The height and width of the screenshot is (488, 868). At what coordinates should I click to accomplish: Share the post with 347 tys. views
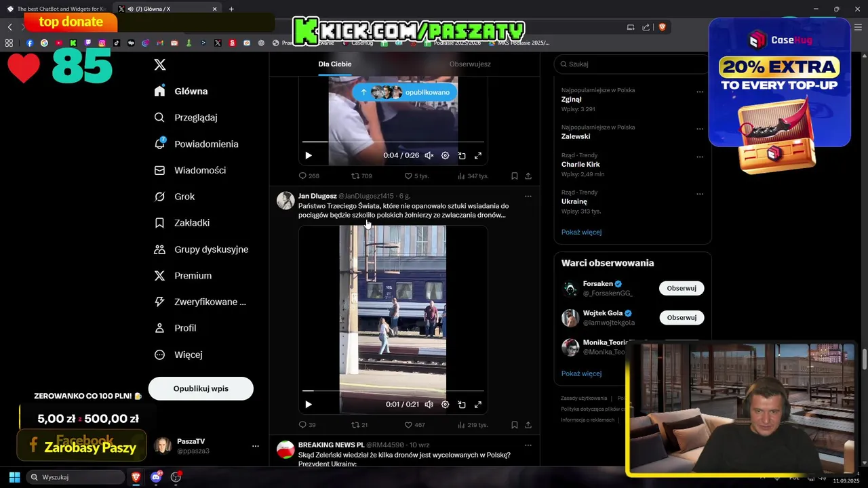(x=528, y=176)
